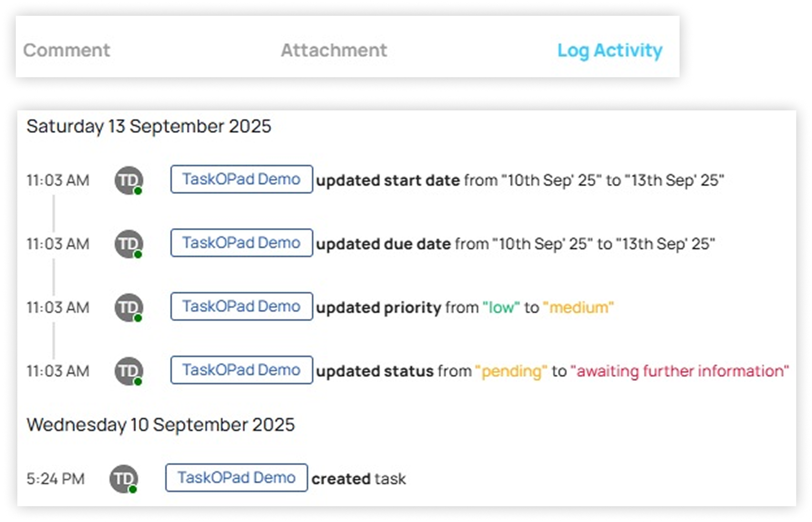This screenshot has height=522, width=812.
Task: Click the Saturday 13 September 2025 heading
Action: (149, 126)
